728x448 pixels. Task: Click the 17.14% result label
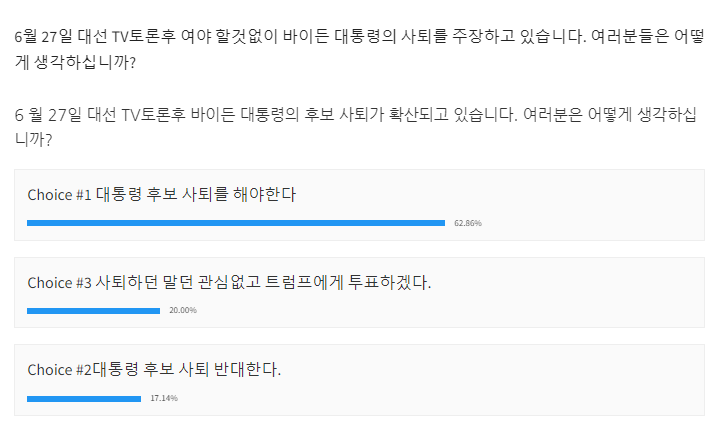(x=164, y=399)
